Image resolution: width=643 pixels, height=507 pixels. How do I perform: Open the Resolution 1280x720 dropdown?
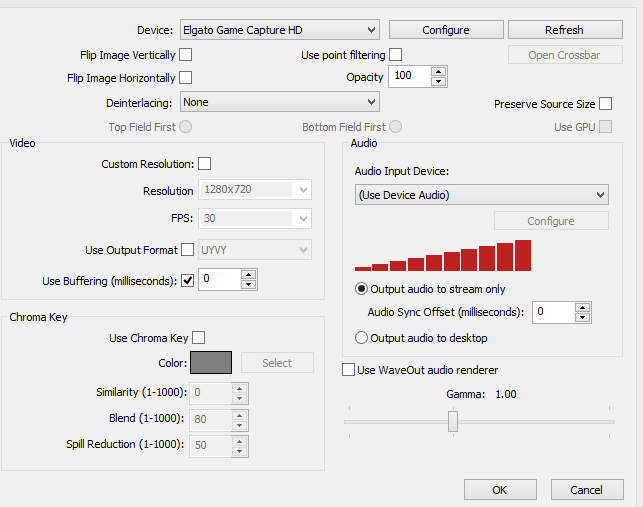(255, 190)
